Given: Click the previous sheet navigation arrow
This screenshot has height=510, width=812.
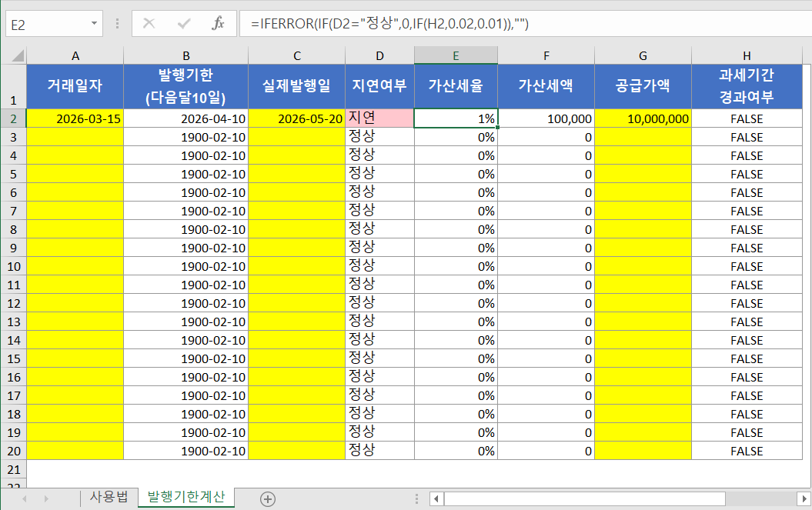Looking at the screenshot, I should [25, 498].
